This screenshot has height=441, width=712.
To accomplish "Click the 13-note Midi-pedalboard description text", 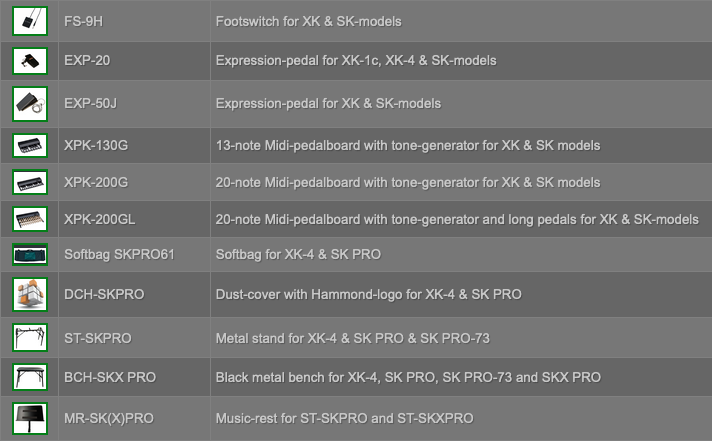I will pos(408,145).
